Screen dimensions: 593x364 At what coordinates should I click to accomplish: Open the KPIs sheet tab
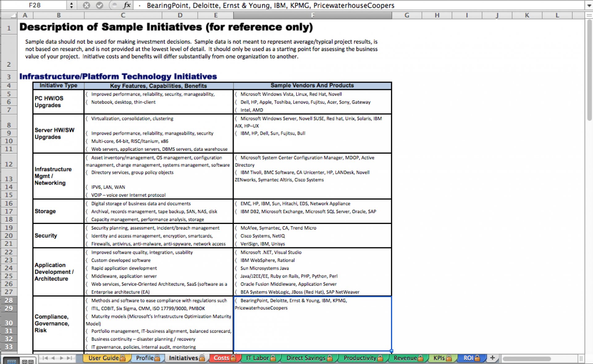click(x=442, y=358)
